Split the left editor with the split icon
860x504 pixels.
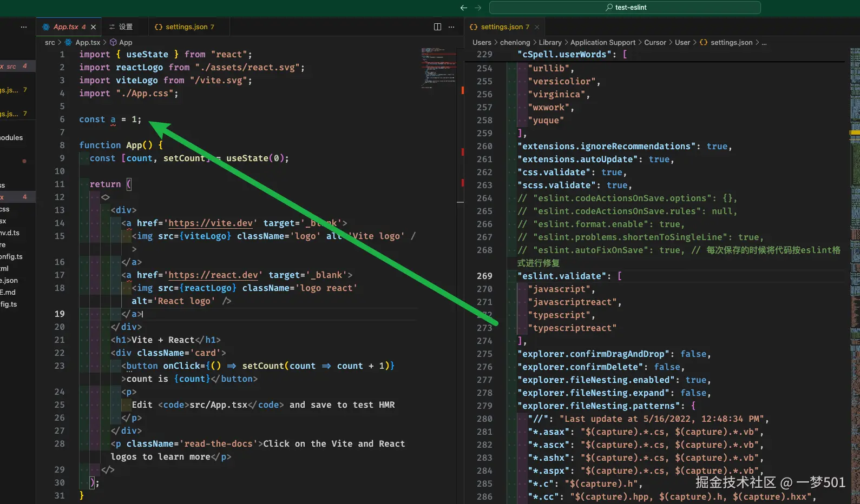coord(437,27)
